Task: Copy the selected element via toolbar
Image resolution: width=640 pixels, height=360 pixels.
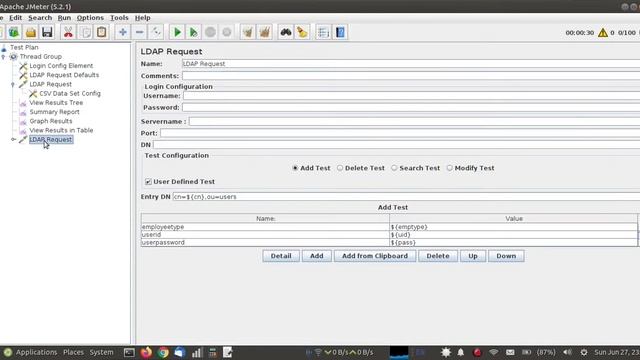Action: tap(85, 32)
